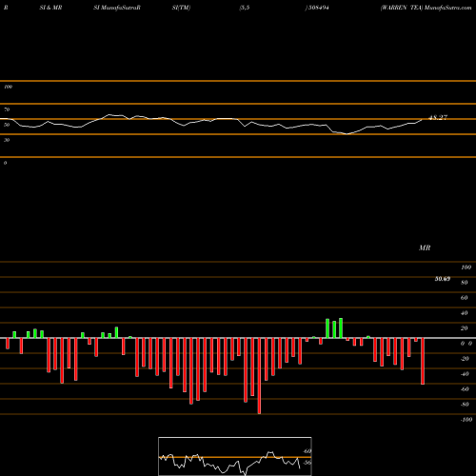The image size is (476, 476).
Task: Click the MR axis label -80
Action: coord(465,405)
